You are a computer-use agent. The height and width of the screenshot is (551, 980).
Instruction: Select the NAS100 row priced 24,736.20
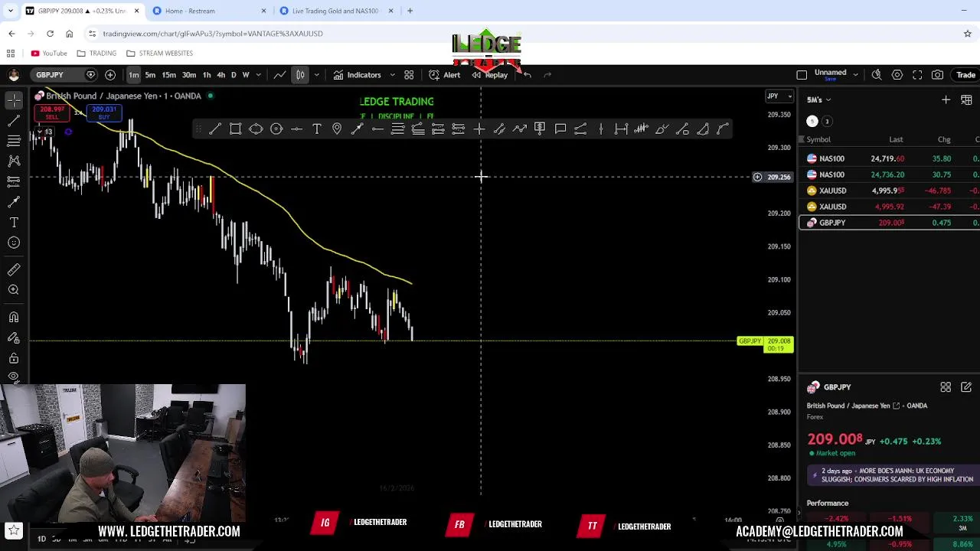pyautogui.click(x=889, y=174)
